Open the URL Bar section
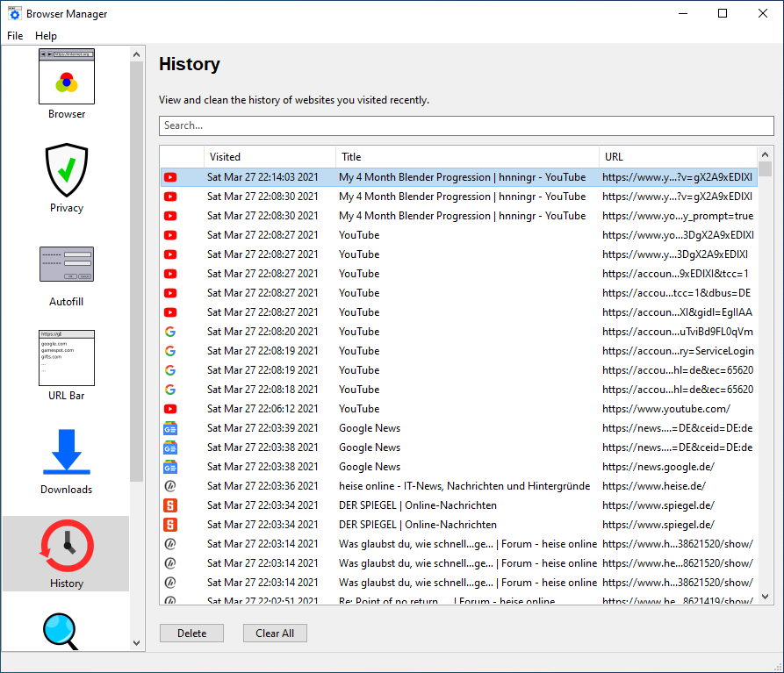The height and width of the screenshot is (673, 784). [67, 365]
